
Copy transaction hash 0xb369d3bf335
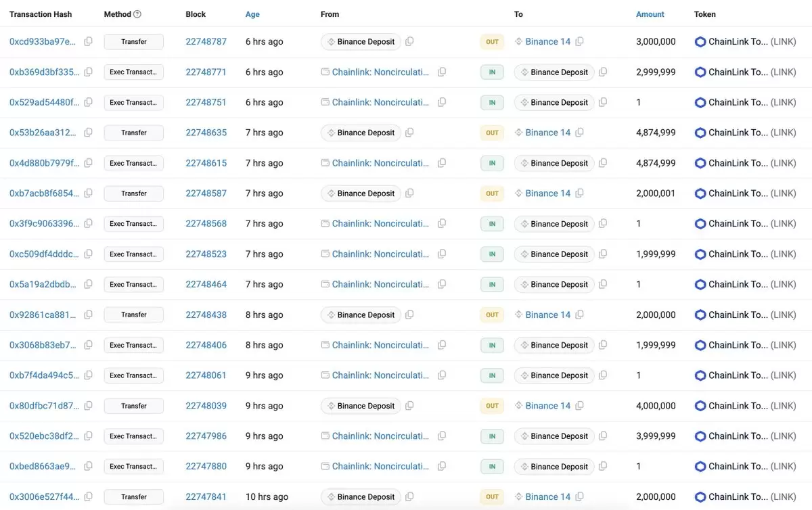(88, 72)
